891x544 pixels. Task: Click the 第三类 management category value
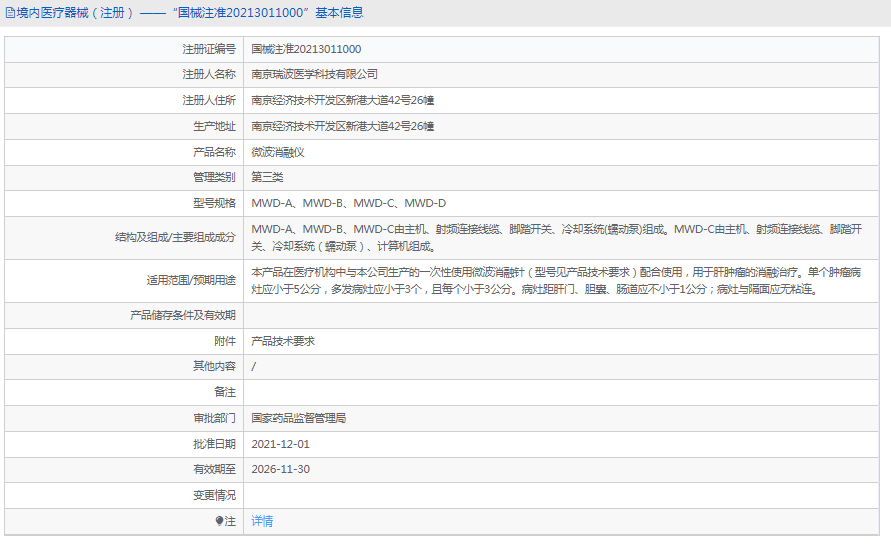click(x=267, y=177)
